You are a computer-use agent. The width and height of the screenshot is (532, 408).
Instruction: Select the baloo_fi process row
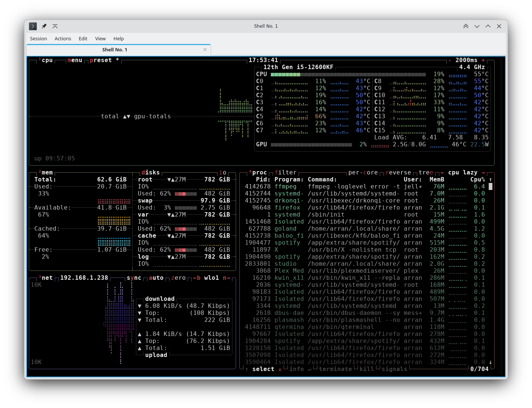365,236
